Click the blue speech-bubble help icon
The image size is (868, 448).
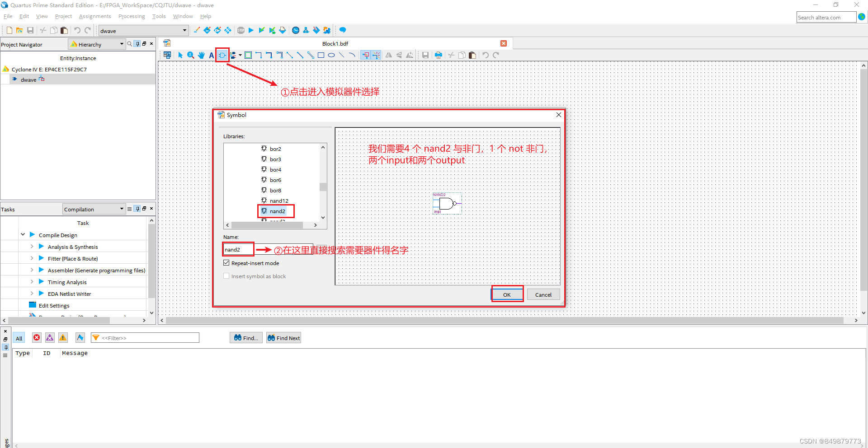[x=343, y=30]
